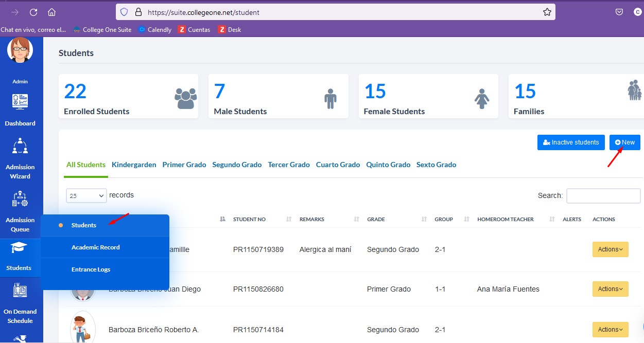Switch to the Quinto Grado tab
Viewport: 644px width, 343px height.
(x=388, y=165)
